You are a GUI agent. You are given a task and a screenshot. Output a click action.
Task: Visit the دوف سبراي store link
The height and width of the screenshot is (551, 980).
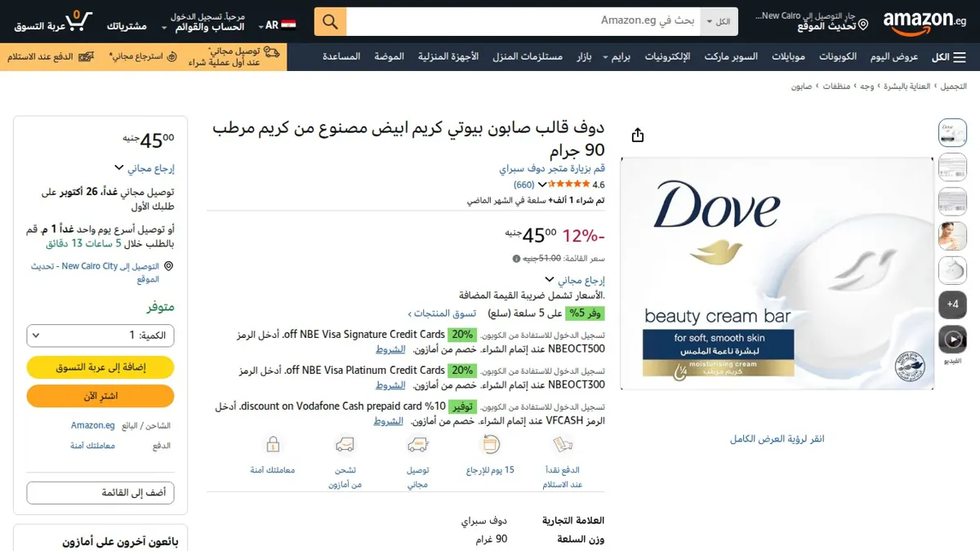tap(552, 168)
